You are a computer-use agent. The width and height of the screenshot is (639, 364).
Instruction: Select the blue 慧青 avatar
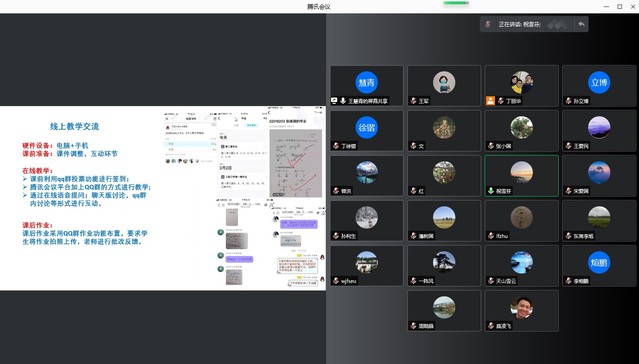[366, 82]
